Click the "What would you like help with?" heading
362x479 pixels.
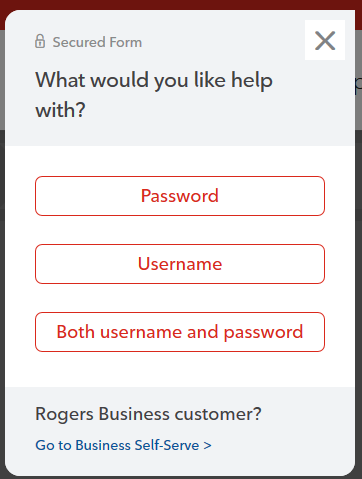[x=154, y=95]
